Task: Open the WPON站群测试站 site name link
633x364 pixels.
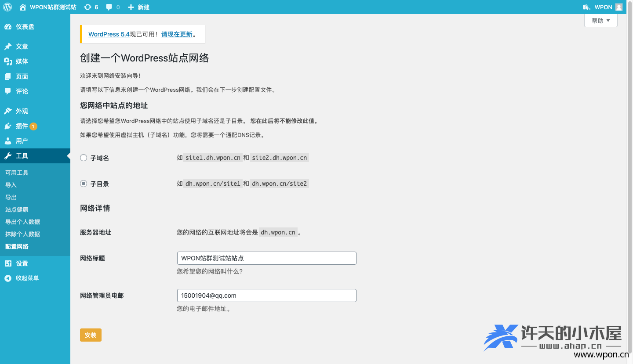Action: coord(53,7)
